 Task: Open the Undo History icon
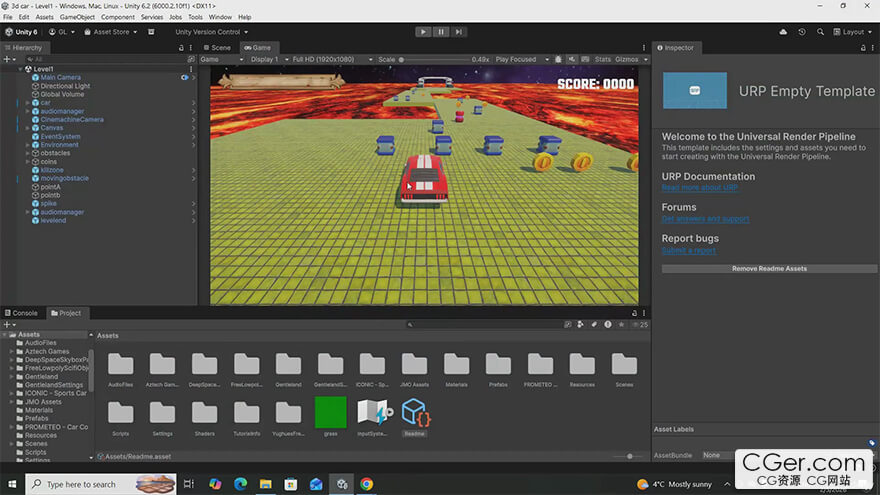click(802, 32)
